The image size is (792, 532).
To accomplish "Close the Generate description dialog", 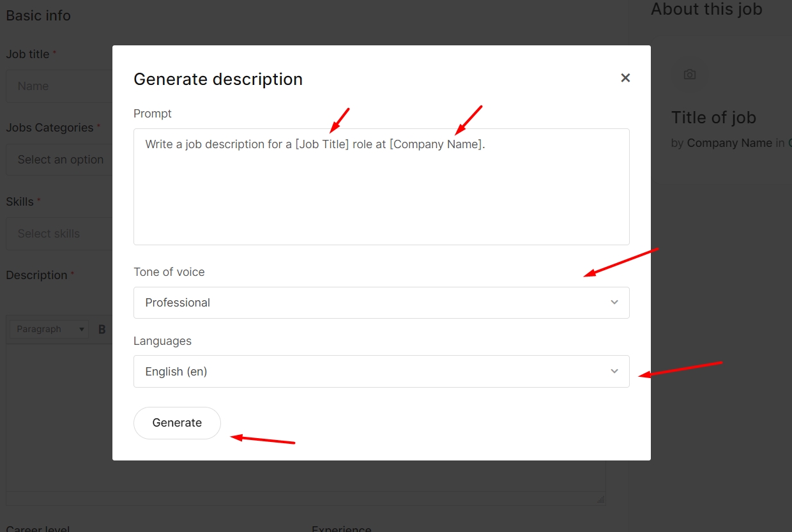I will [625, 78].
